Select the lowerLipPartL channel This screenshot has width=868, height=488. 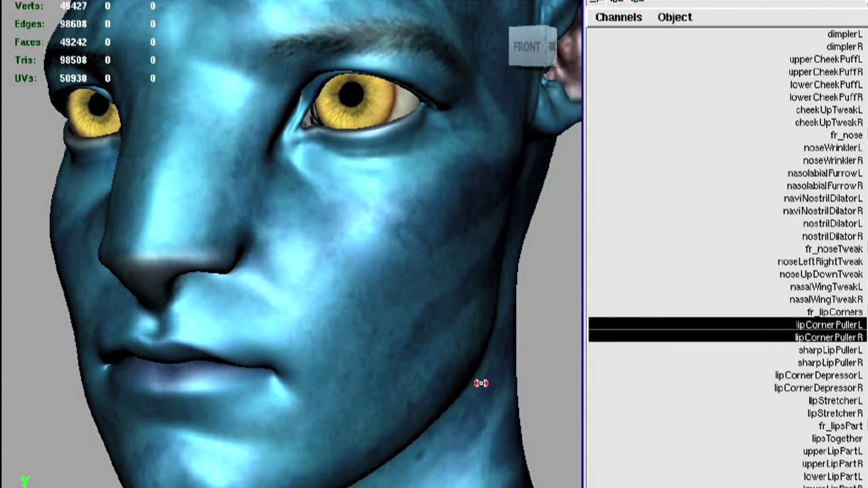click(x=833, y=476)
